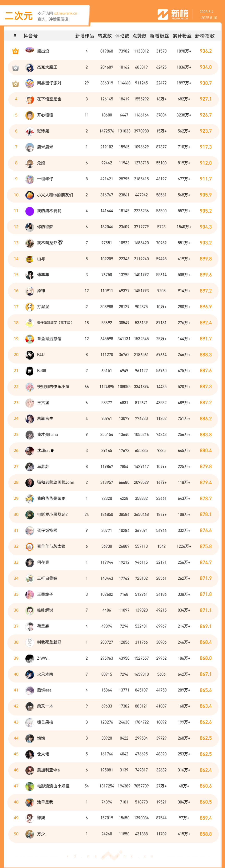
Task: Select the 新增粉丝 column header
Action: coord(159,36)
